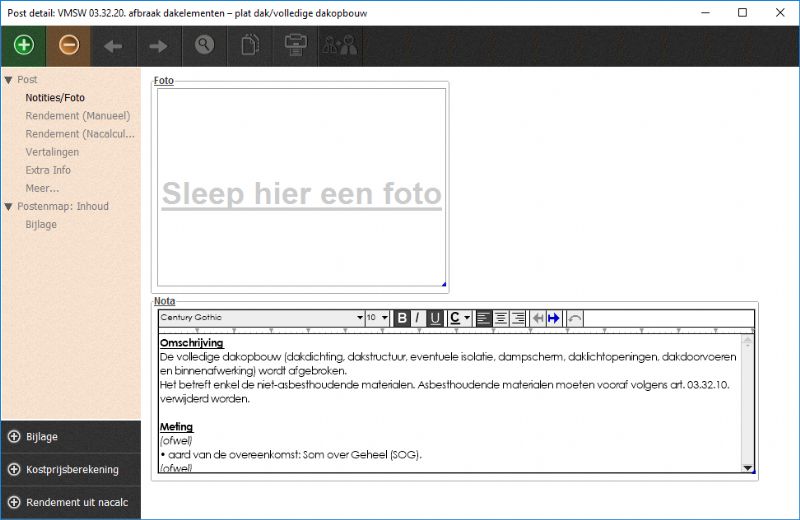This screenshot has width=800, height=520.
Task: Go to next post with right arrow
Action: pos(158,45)
